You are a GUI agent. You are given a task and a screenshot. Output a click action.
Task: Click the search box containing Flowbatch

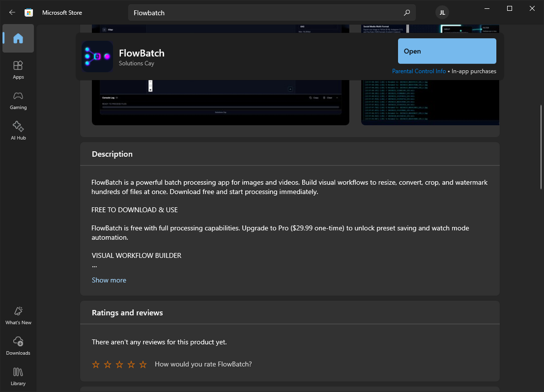(x=265, y=13)
